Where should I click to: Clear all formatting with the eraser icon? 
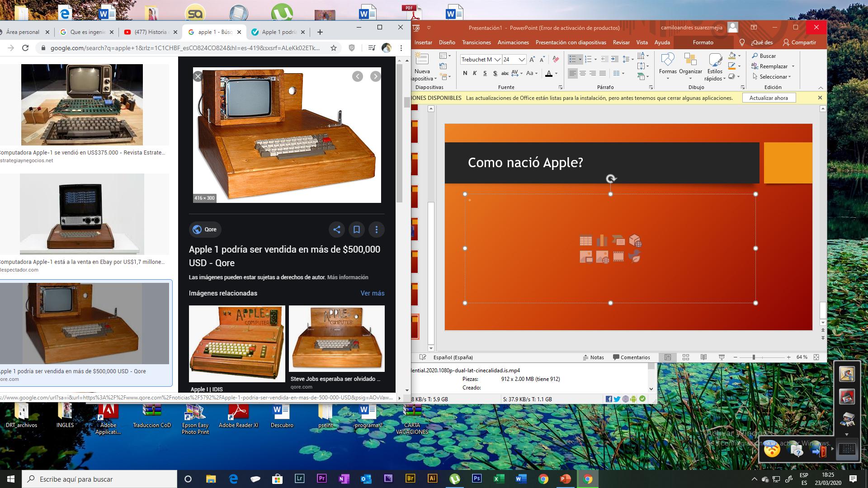[x=556, y=59]
